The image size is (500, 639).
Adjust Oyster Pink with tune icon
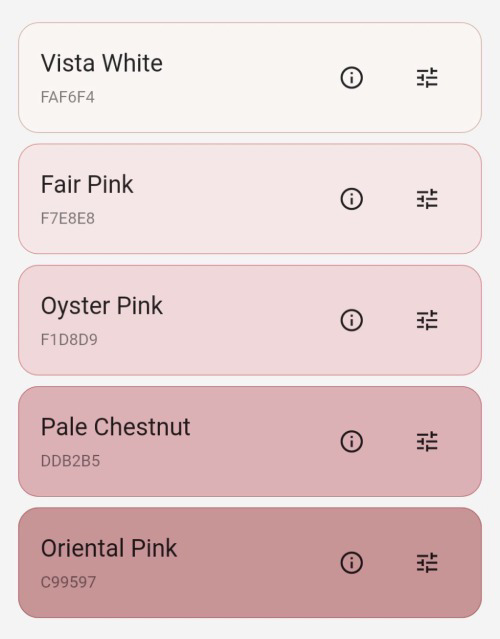coord(427,320)
